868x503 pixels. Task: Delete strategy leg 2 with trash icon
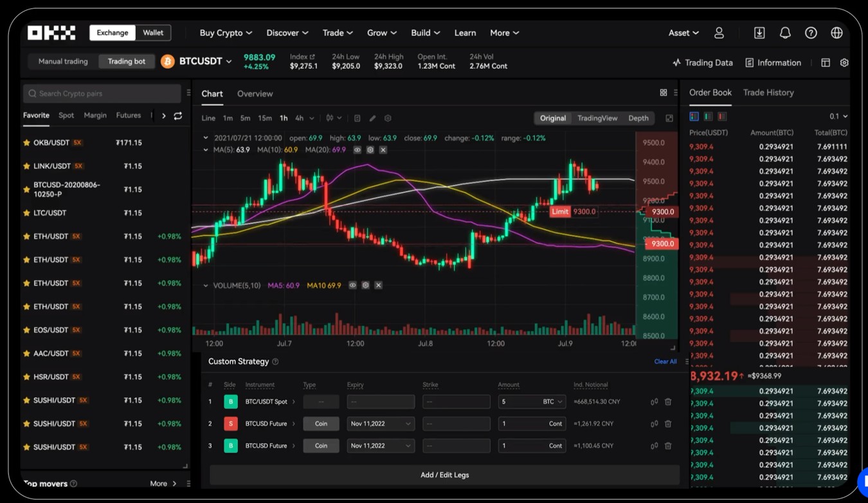tap(668, 424)
